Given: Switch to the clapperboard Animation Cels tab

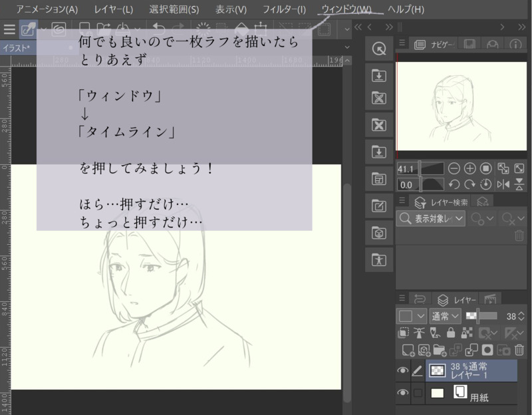Looking at the screenshot, I should click(x=490, y=299).
